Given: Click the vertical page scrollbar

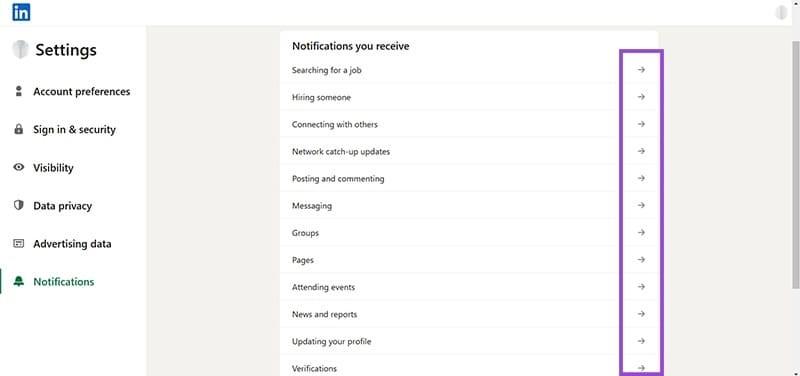Looking at the screenshot, I should coord(795,163).
